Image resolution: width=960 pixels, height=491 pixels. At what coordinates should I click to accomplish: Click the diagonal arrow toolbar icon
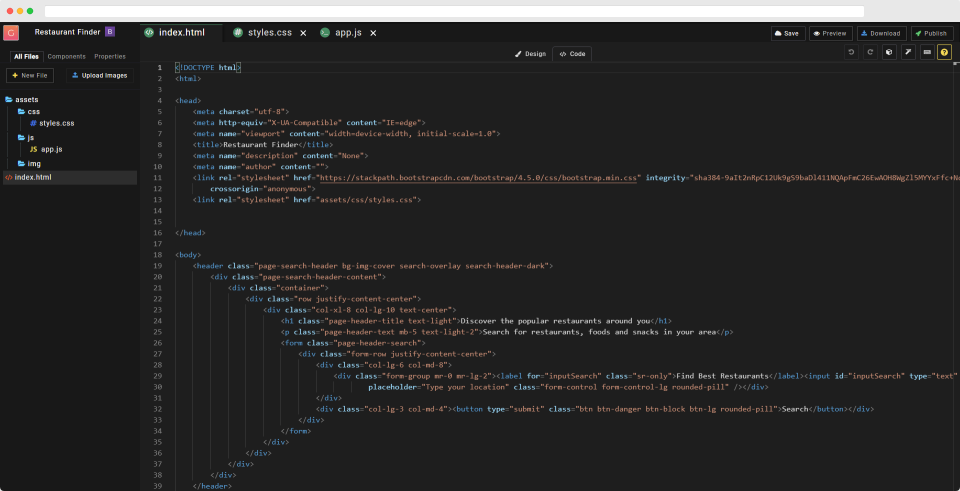[x=908, y=53]
